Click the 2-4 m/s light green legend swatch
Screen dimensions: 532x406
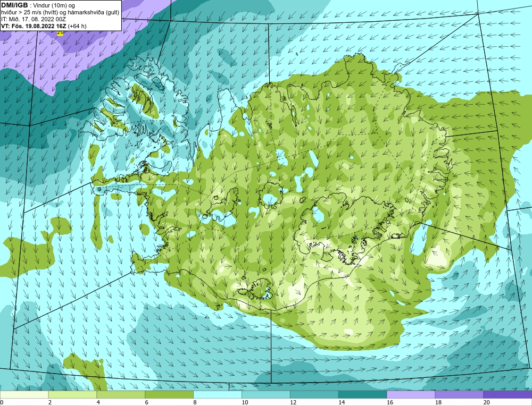pyautogui.click(x=72, y=394)
